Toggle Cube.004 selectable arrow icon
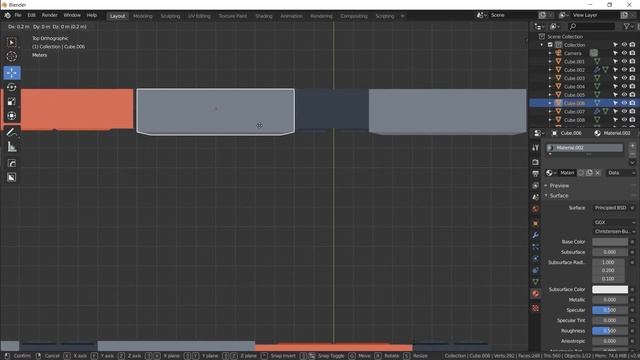This screenshot has height=360, width=640. 615,87
